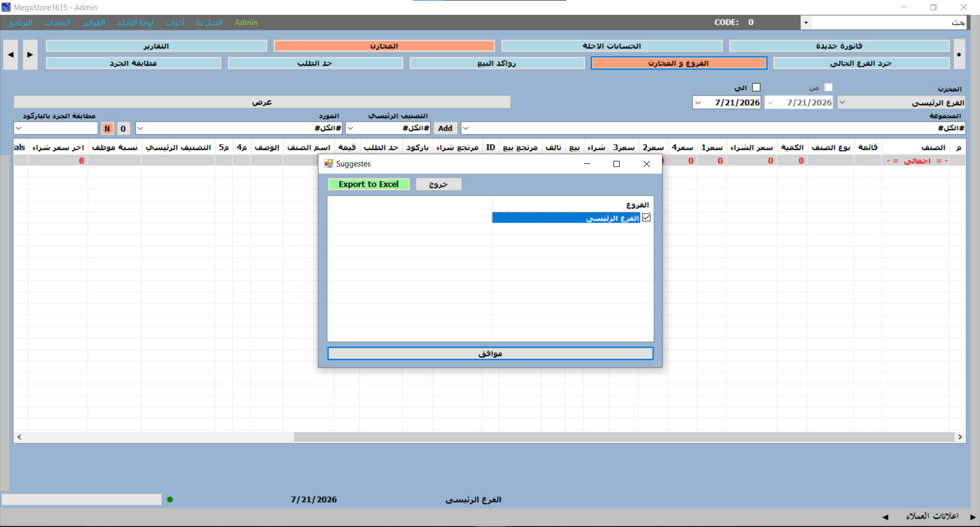Open the المخازن section
Image resolution: width=980 pixels, height=527 pixels.
click(x=384, y=46)
